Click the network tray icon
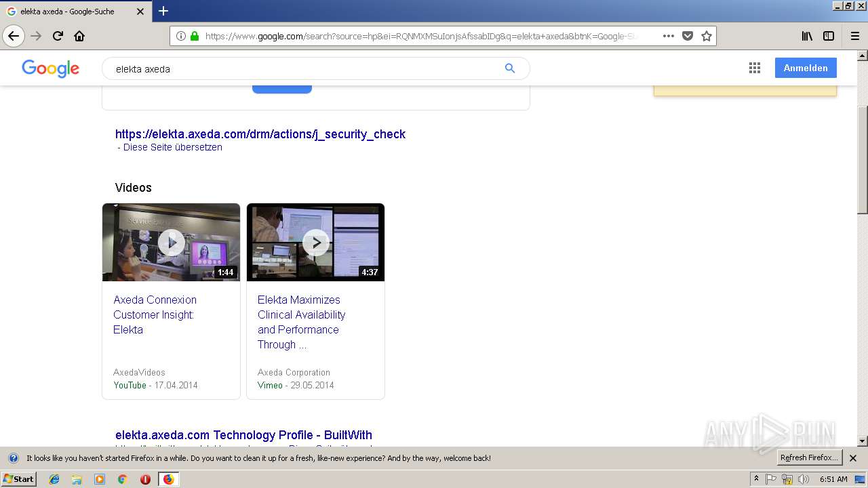Screen dimensions: 868x488 pyautogui.click(x=787, y=479)
